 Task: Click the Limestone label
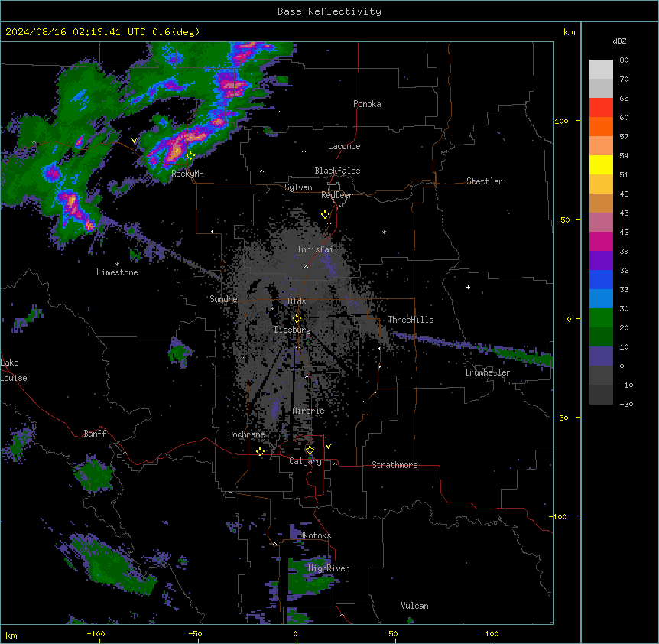pos(117,272)
